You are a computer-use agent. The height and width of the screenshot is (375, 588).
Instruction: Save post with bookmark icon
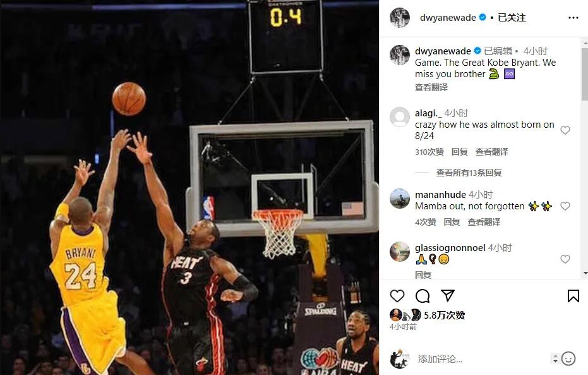tap(573, 296)
